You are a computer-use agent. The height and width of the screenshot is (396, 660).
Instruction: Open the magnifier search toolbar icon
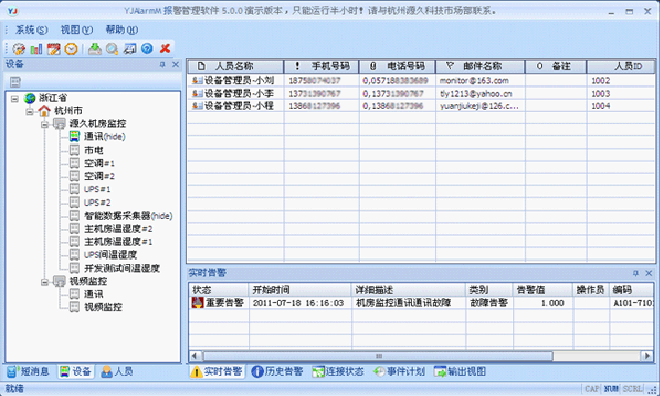[112, 49]
